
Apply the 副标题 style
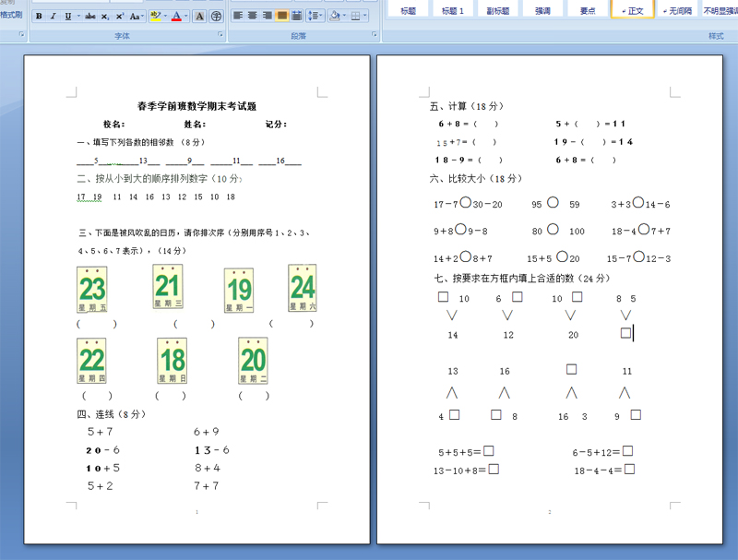(497, 10)
